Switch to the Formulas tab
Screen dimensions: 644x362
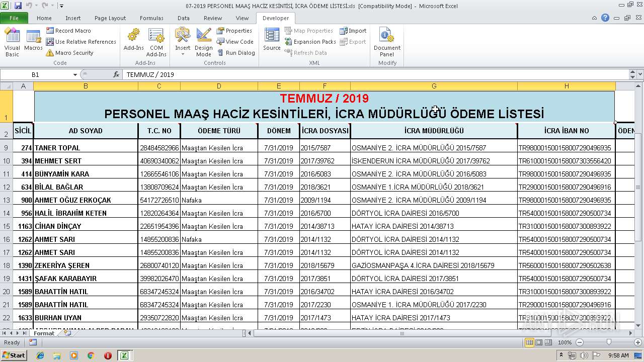(x=151, y=18)
